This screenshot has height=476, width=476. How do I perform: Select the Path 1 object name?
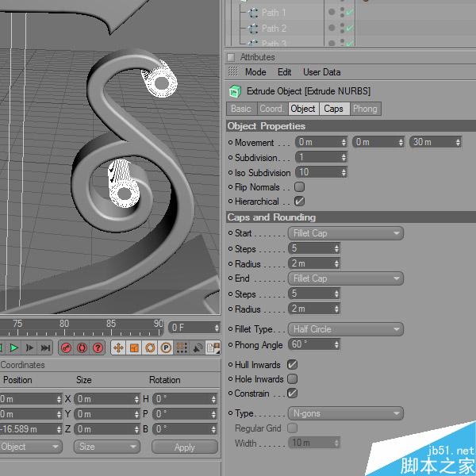pyautogui.click(x=274, y=13)
